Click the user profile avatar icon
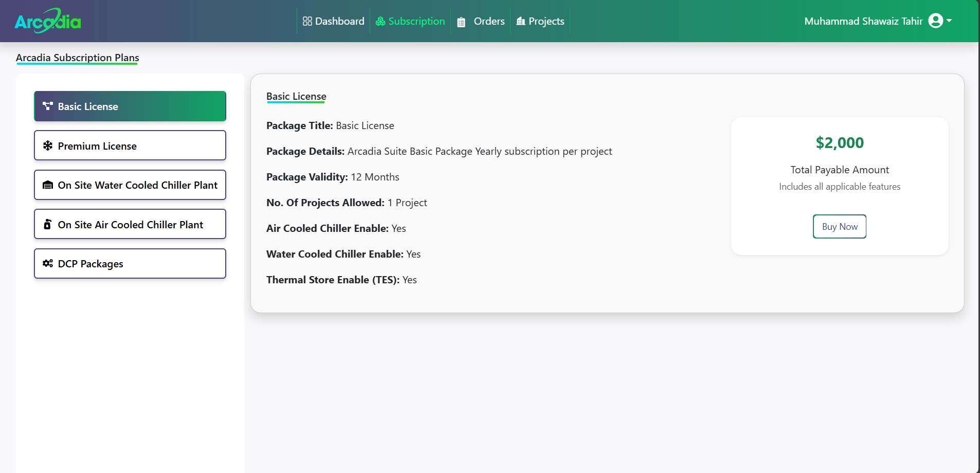This screenshot has height=473, width=980. [x=936, y=21]
